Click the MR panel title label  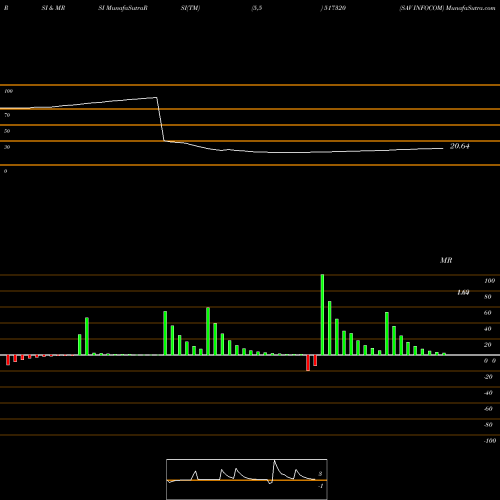click(x=446, y=260)
